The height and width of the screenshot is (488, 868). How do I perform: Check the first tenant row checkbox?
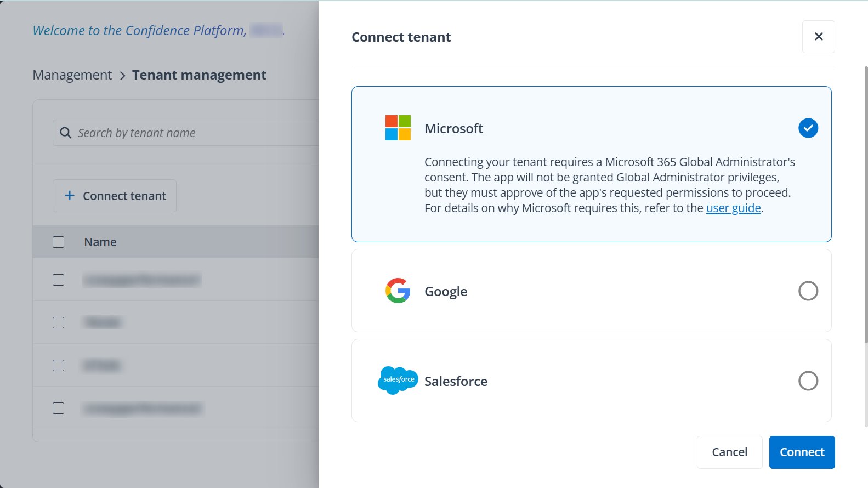click(59, 280)
